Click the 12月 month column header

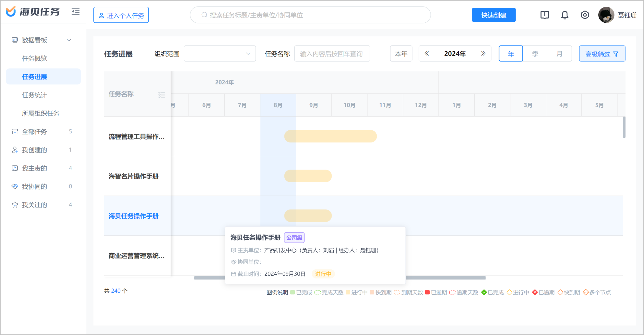point(421,105)
